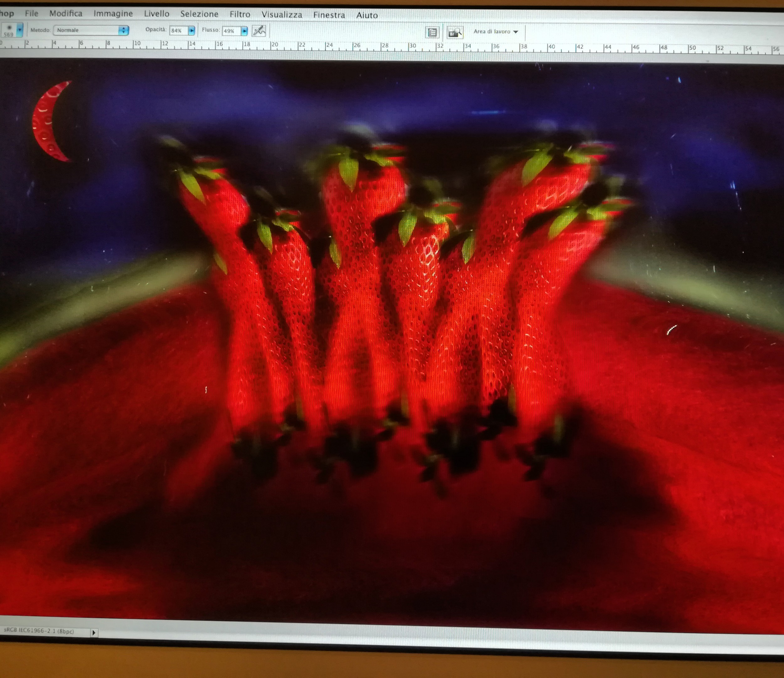This screenshot has height=678, width=784.
Task: Click the status bar info arrow
Action: click(x=94, y=632)
